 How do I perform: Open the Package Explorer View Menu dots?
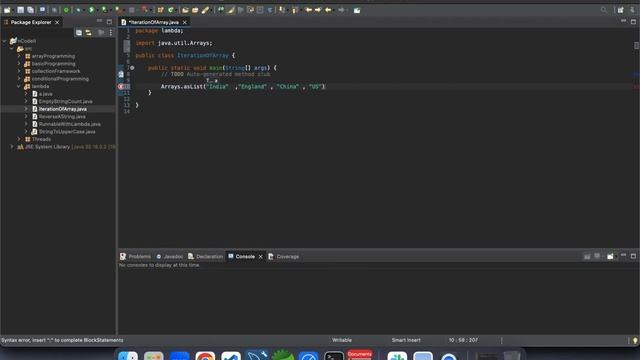pyautogui.click(x=111, y=33)
